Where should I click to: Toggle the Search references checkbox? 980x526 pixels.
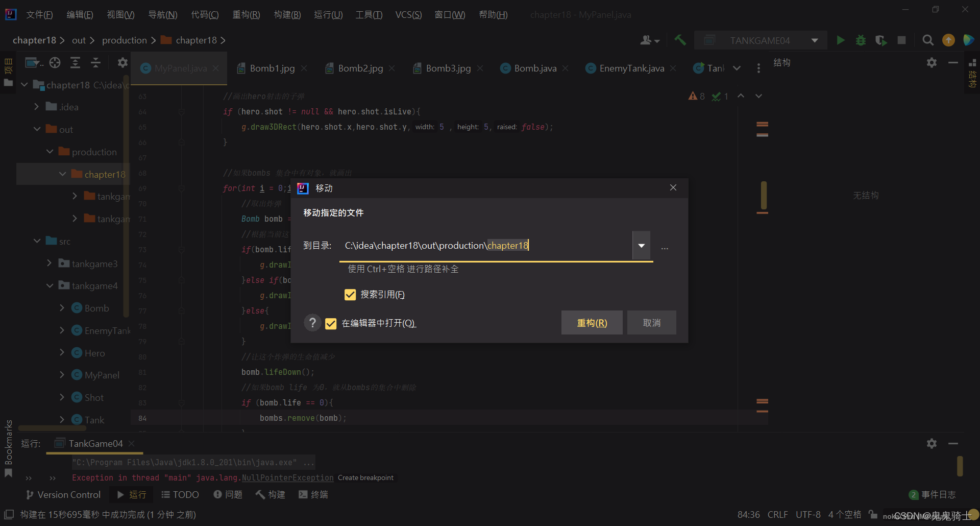[x=350, y=295]
